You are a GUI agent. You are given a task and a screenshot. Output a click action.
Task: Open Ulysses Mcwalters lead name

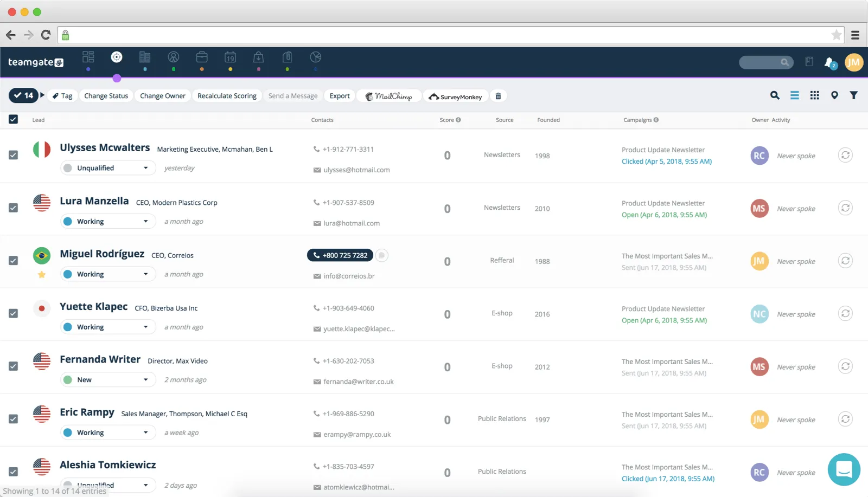pyautogui.click(x=105, y=147)
